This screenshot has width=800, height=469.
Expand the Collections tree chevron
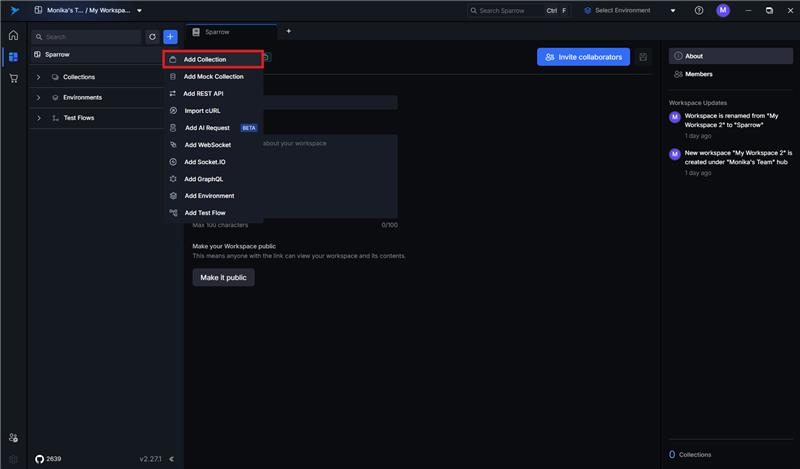tap(38, 77)
